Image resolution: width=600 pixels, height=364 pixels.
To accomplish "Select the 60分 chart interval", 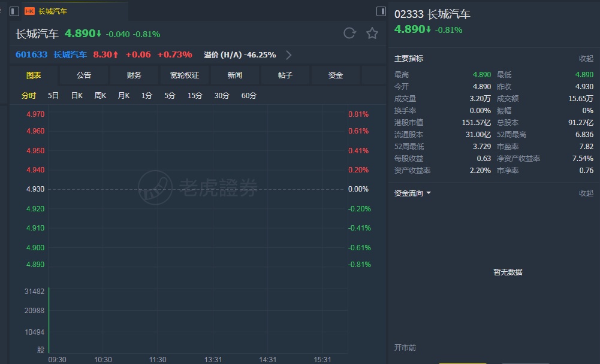I will coord(249,96).
